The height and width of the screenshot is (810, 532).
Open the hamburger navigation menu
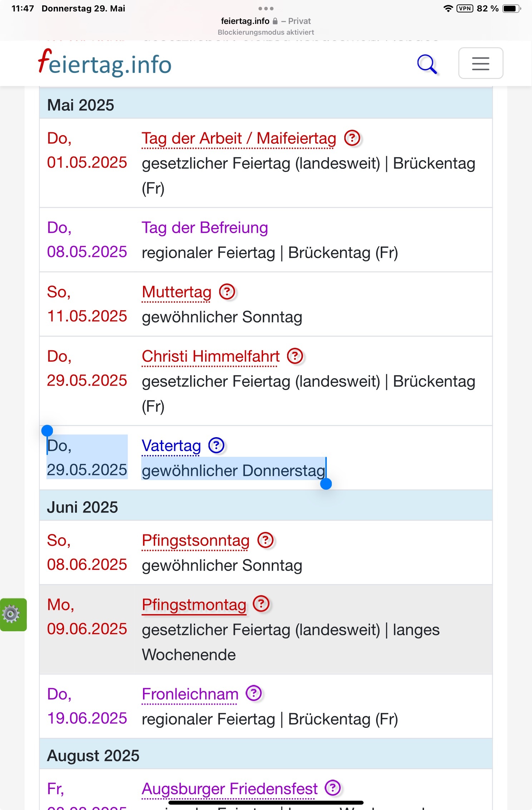481,63
